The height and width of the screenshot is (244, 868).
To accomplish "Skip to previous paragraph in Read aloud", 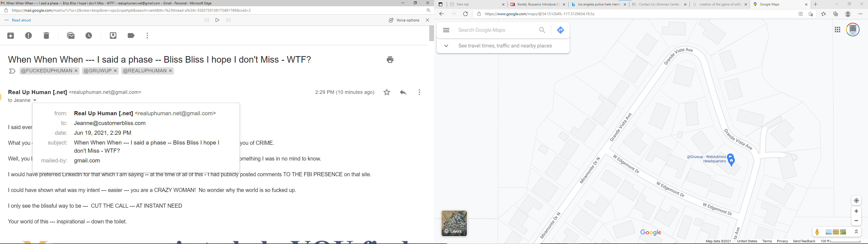I will pos(206,20).
